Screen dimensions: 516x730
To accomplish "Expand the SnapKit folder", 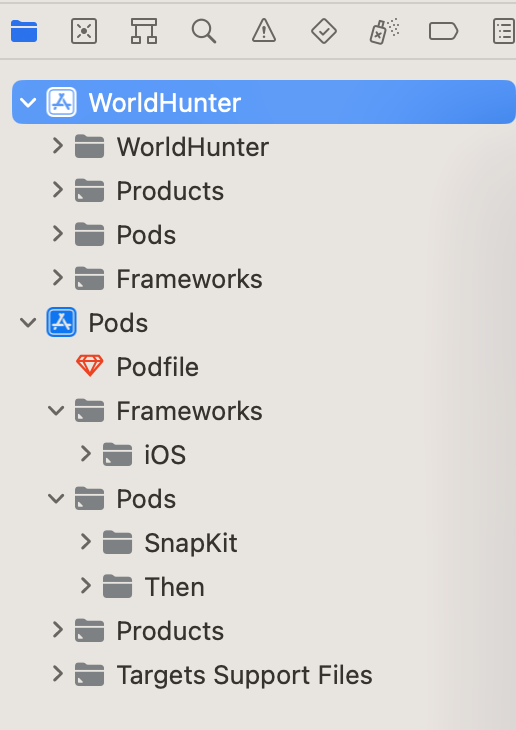I will click(85, 542).
